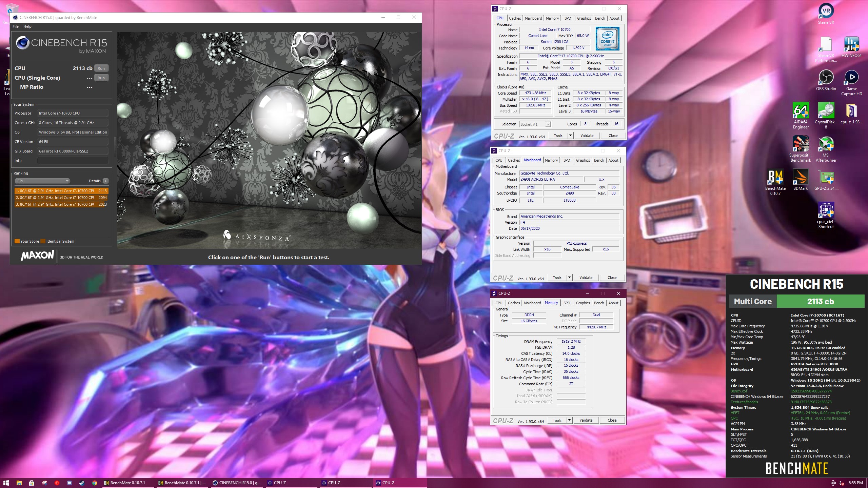Viewport: 868px width, 488px height.
Task: Select About tab in Mainboard CPU-Z window
Action: click(613, 160)
